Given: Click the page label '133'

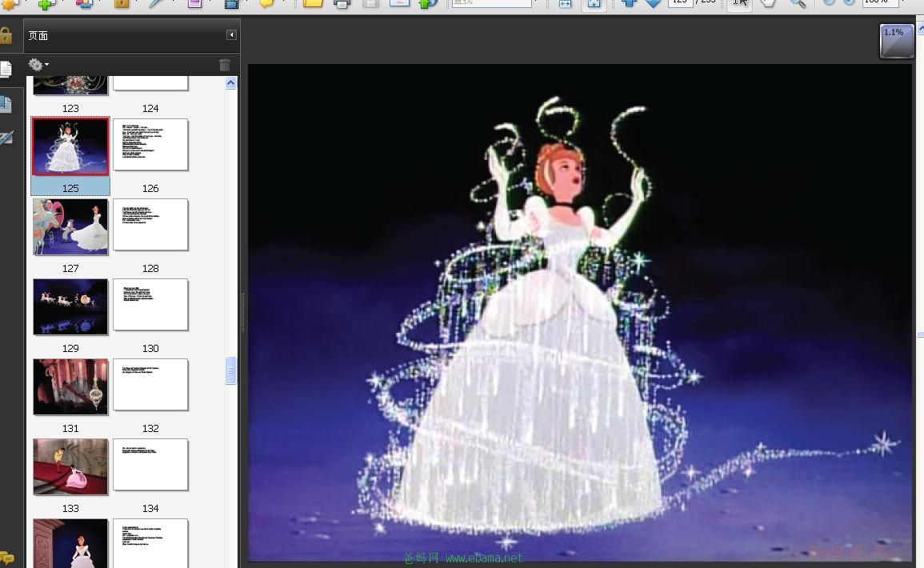Looking at the screenshot, I should click(70, 508).
